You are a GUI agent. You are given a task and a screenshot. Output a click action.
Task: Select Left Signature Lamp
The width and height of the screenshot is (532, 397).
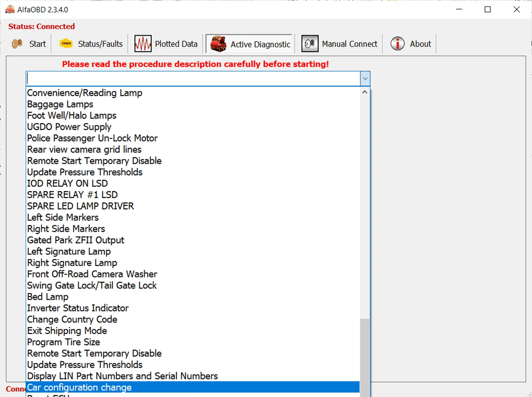point(193,251)
